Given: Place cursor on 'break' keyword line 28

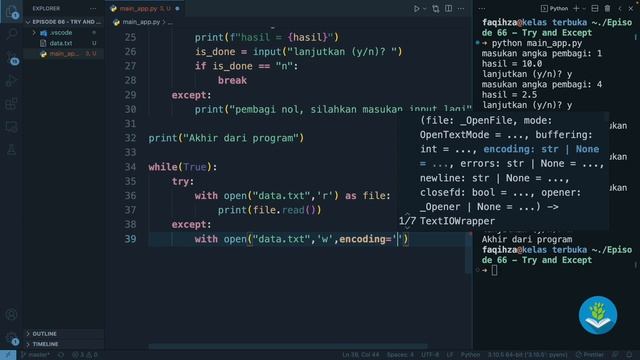Looking at the screenshot, I should [x=232, y=80].
